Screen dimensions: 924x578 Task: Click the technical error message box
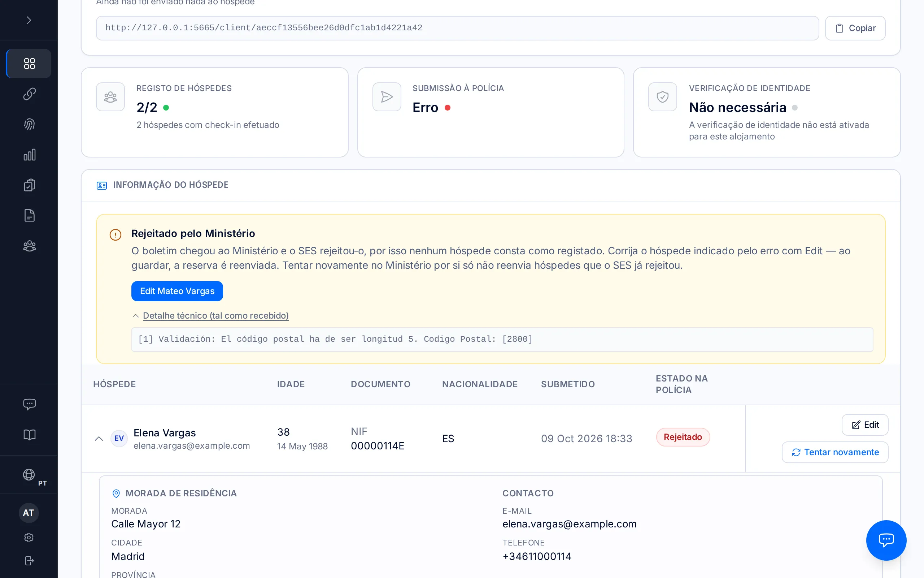click(x=502, y=340)
